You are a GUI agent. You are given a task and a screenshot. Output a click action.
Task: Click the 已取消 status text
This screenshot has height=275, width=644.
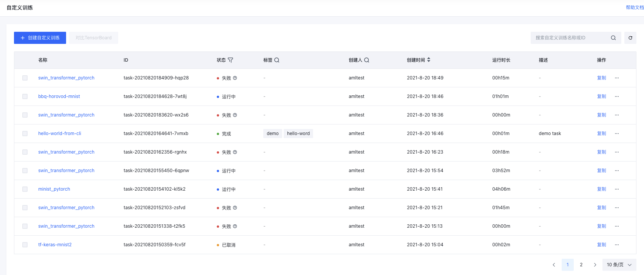click(x=229, y=245)
